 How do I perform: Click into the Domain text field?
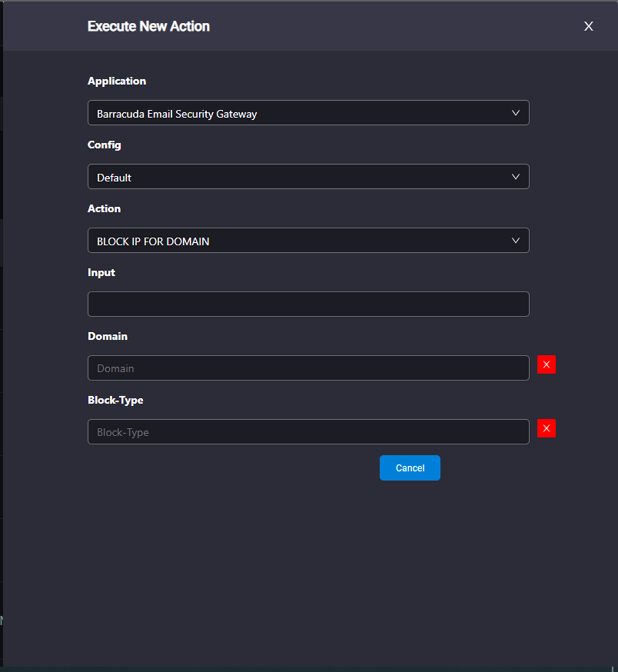308,368
